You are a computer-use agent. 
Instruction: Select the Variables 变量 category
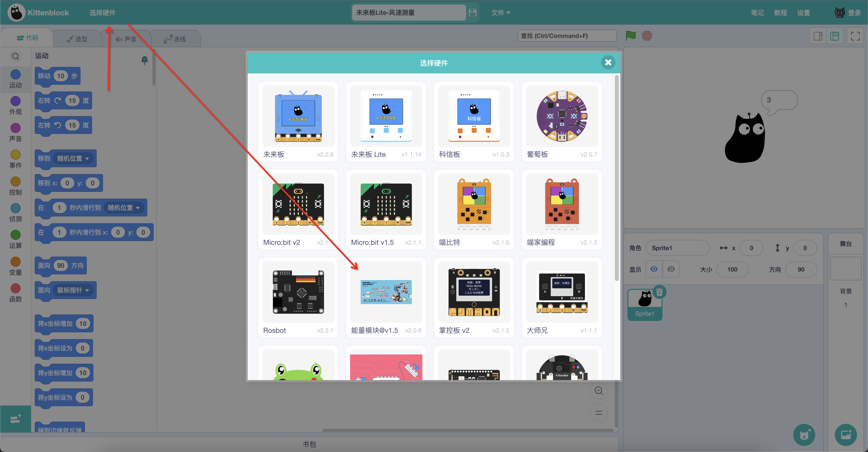(16, 266)
